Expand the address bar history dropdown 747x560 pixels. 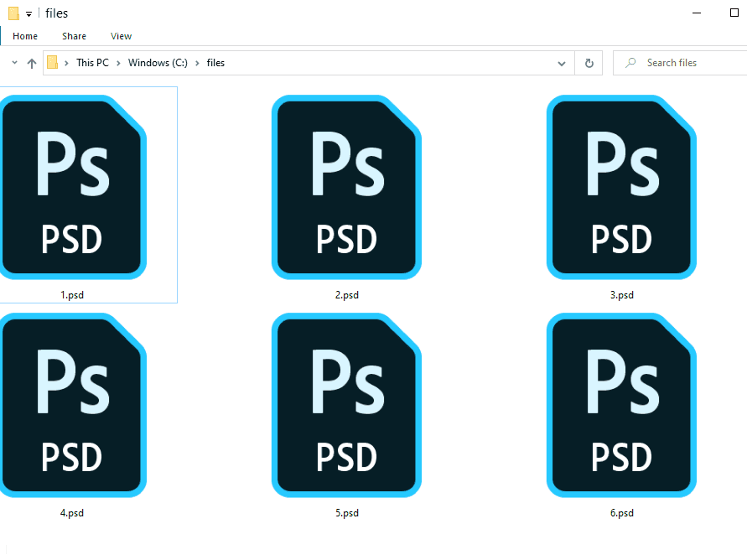pyautogui.click(x=562, y=64)
